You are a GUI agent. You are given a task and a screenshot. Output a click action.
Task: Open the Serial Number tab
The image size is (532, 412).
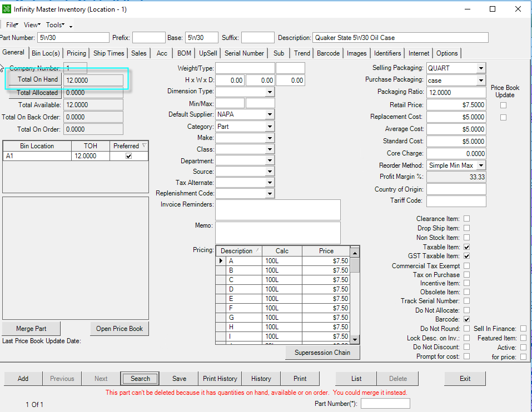click(x=244, y=53)
